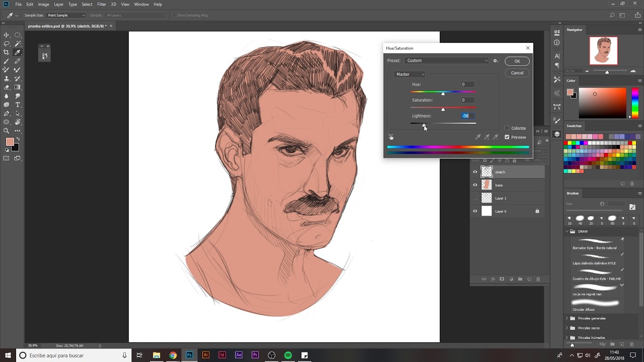Viewport: 644px width, 362px height.
Task: Click OK in Hue/Saturation dialog
Action: click(x=517, y=61)
